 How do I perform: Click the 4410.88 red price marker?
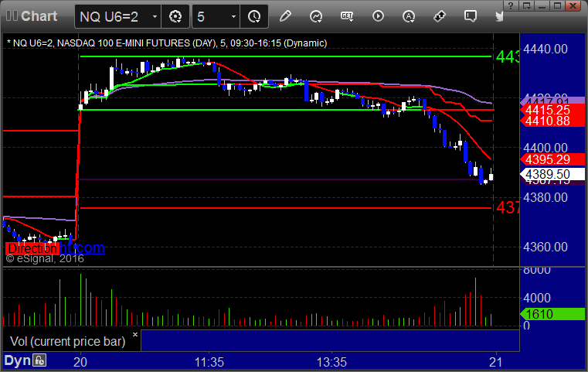(552, 121)
